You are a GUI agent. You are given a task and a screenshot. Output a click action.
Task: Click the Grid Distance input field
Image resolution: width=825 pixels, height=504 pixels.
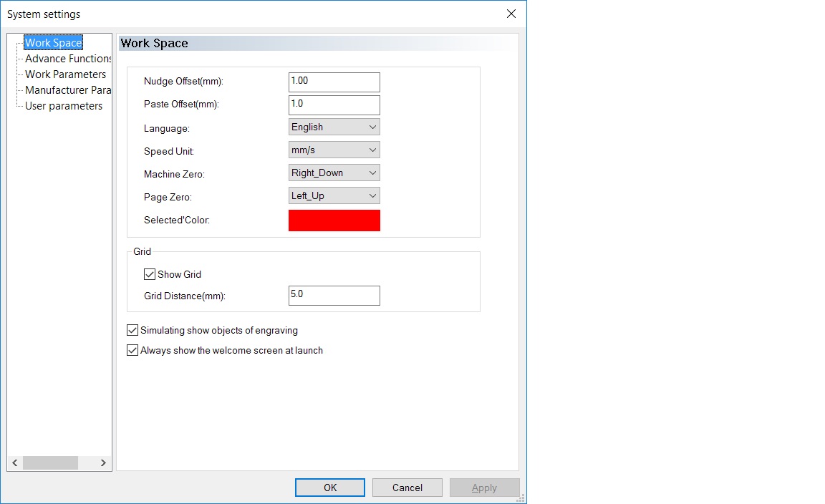tap(334, 295)
